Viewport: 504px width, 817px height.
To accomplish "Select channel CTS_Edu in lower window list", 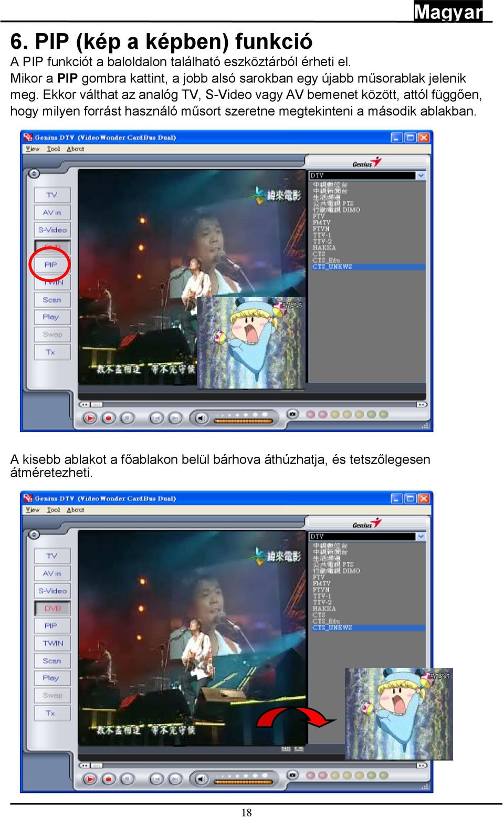I will 326,621.
